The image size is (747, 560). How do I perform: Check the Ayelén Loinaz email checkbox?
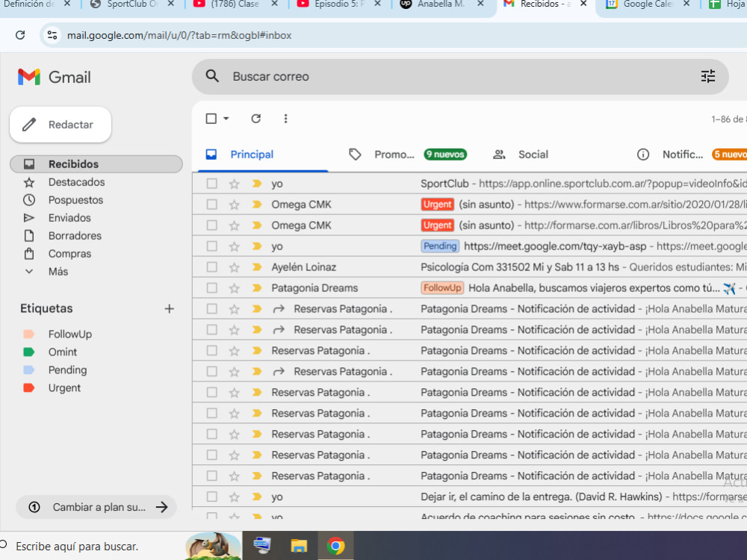pyautogui.click(x=211, y=267)
